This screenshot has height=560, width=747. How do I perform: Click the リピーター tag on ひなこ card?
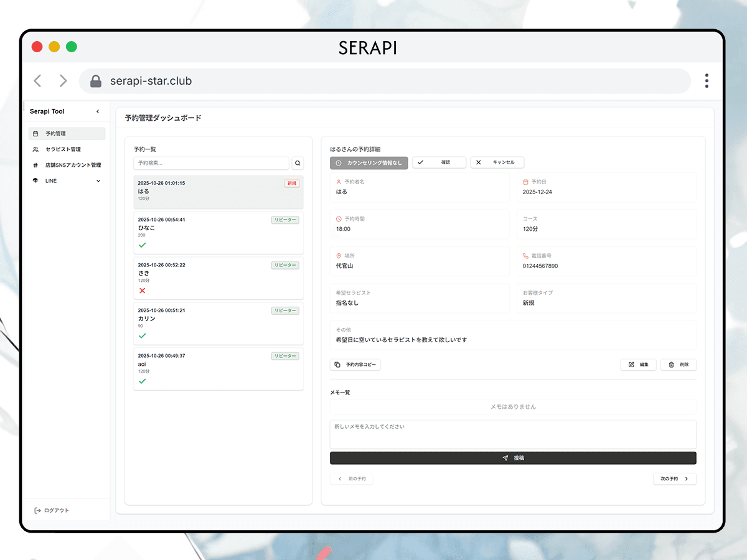pos(285,220)
